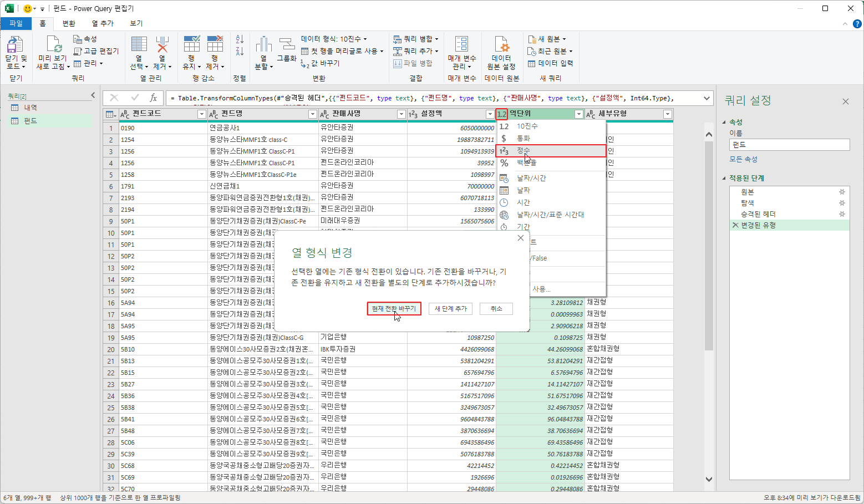Open 고급 편집기 advanced editor

tap(95, 51)
